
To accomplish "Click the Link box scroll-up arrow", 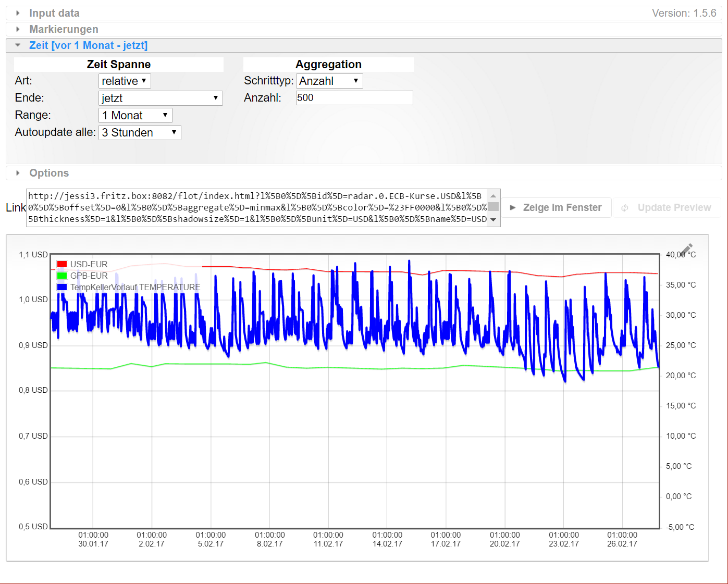I will click(493, 195).
